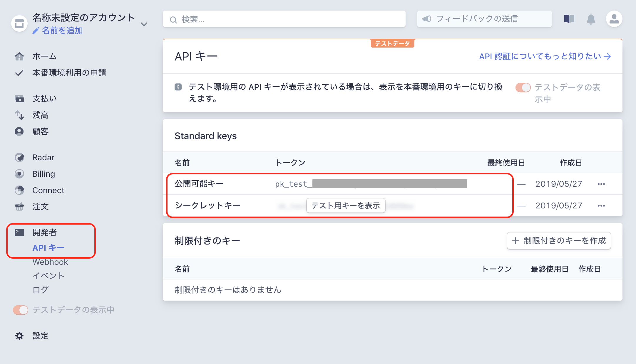Select the Radar section icon
The width and height of the screenshot is (636, 364).
(19, 157)
